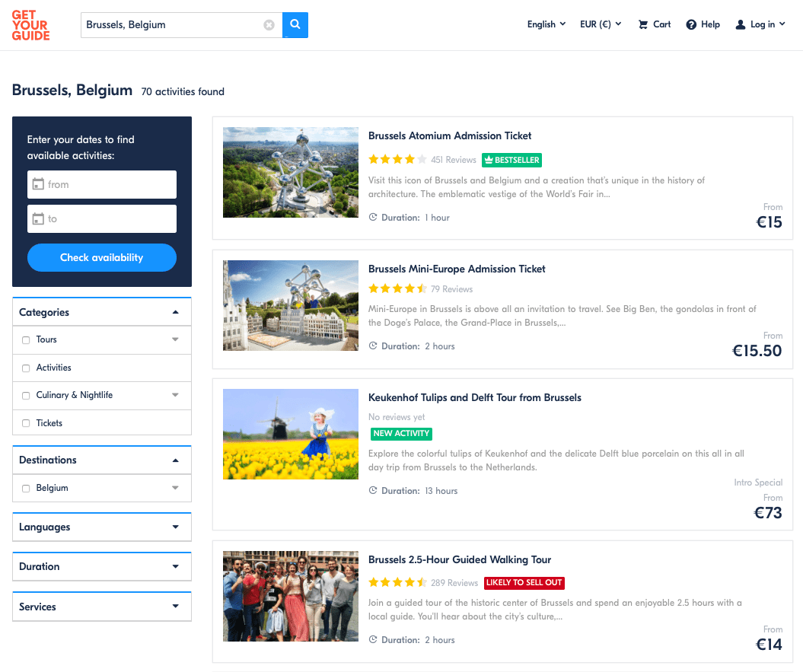
Task: Open Brussels 2.5-Hour Guided Walking Tour link
Action: [460, 559]
